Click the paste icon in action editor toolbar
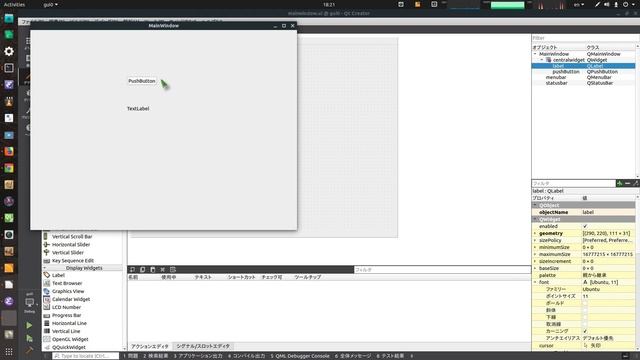Image resolution: width=640 pixels, height=360 pixels. point(153,269)
